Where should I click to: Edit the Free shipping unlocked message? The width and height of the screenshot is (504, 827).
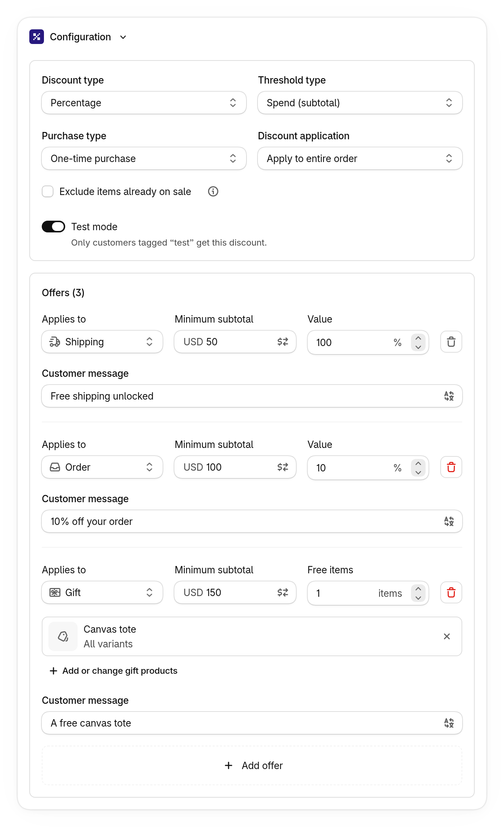pyautogui.click(x=252, y=396)
